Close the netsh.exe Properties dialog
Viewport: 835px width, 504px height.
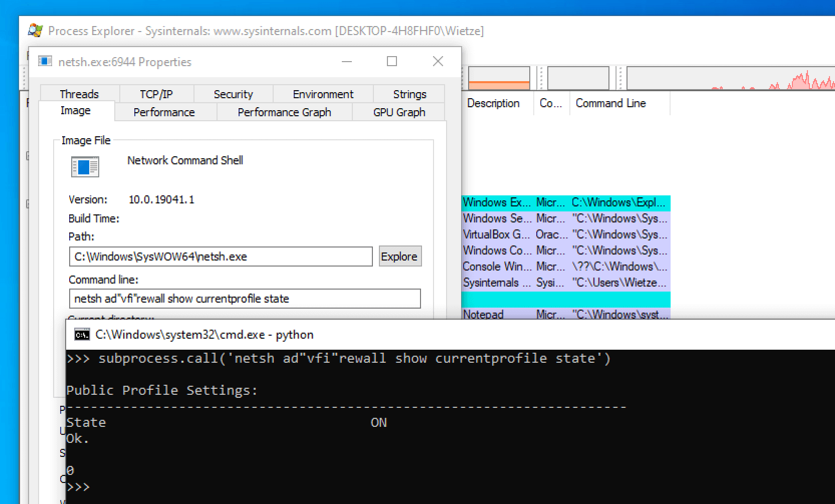coord(438,61)
